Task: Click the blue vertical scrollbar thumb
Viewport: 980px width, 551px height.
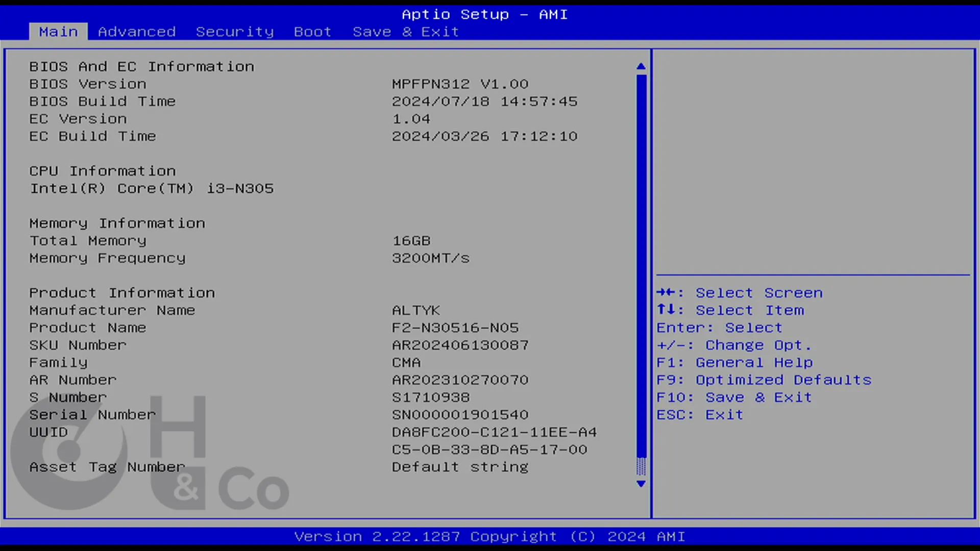Action: pos(641,265)
